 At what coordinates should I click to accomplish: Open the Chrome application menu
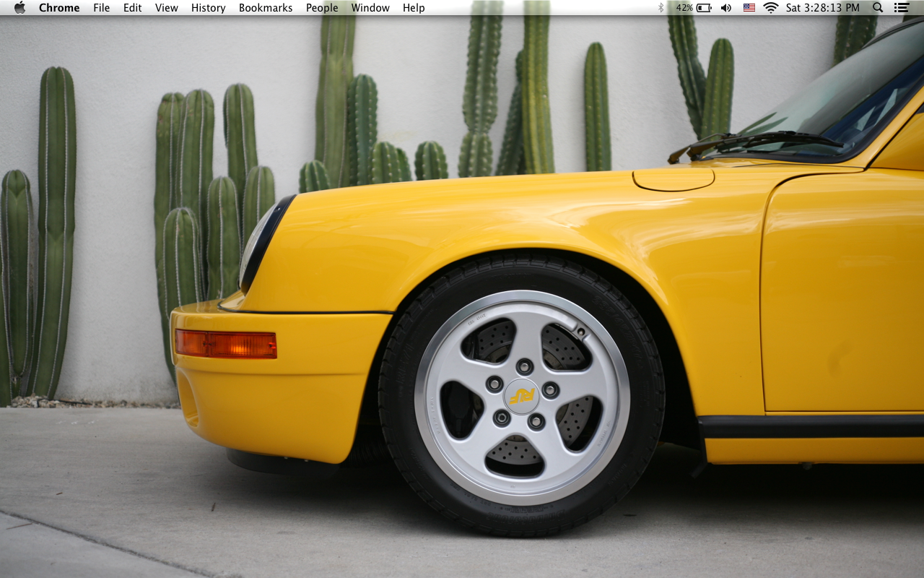[60, 8]
